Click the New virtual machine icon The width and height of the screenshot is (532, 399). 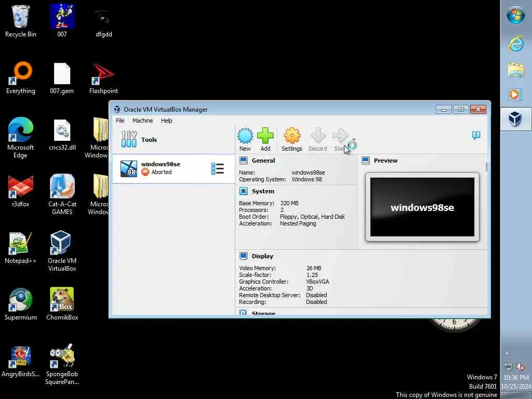pyautogui.click(x=245, y=136)
